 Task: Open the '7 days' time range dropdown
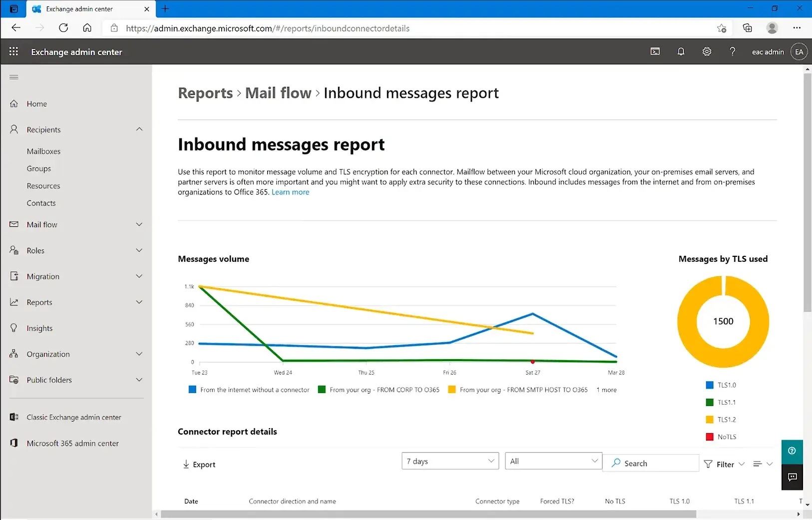coord(449,461)
